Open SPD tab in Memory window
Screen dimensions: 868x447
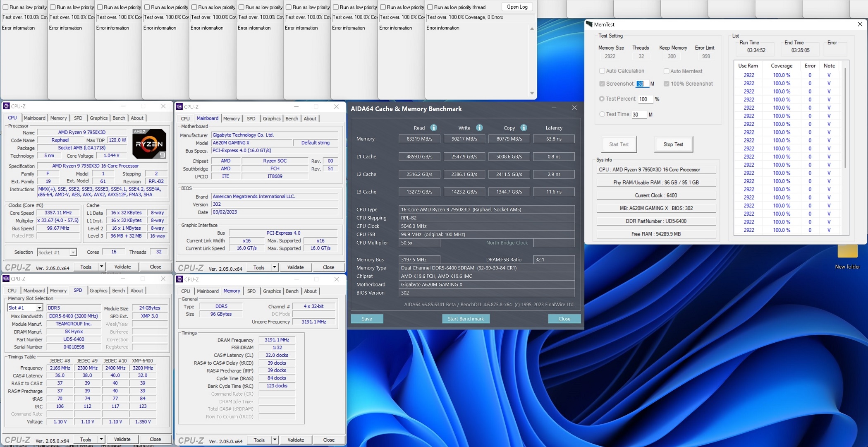pos(251,291)
